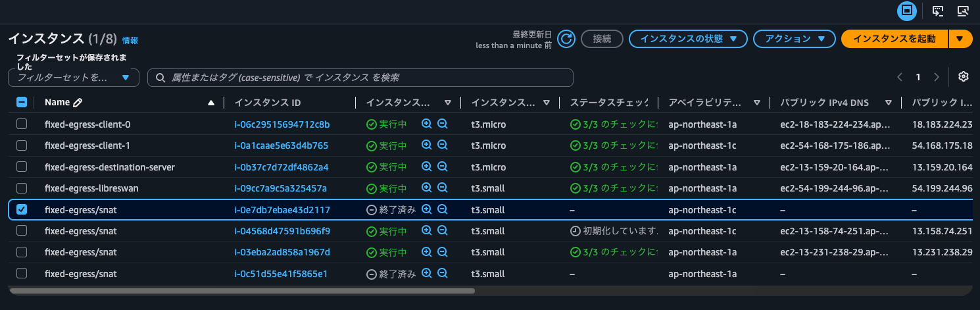Zoom-out filter icon for fixed-egress-client-0 state
The width and height of the screenshot is (980, 310).
[x=443, y=124]
